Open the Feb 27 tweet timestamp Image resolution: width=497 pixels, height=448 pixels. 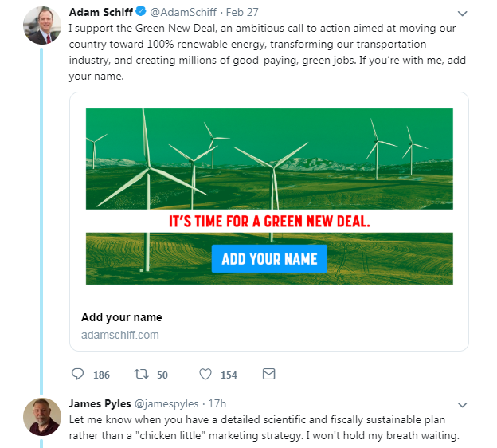242,13
